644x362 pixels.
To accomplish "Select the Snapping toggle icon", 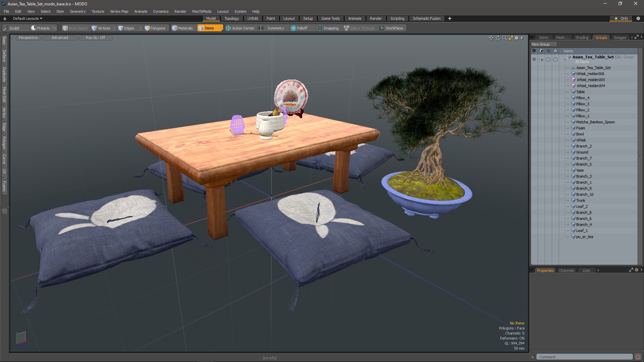I will [320, 28].
